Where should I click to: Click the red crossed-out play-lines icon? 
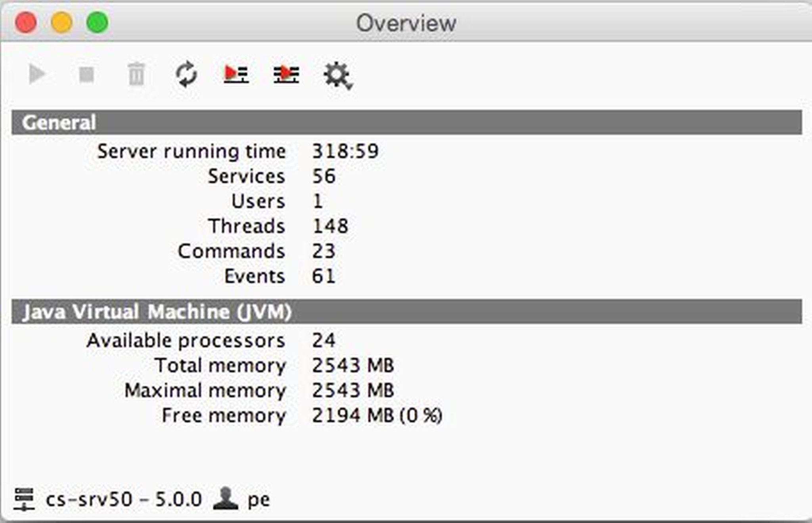pos(286,74)
